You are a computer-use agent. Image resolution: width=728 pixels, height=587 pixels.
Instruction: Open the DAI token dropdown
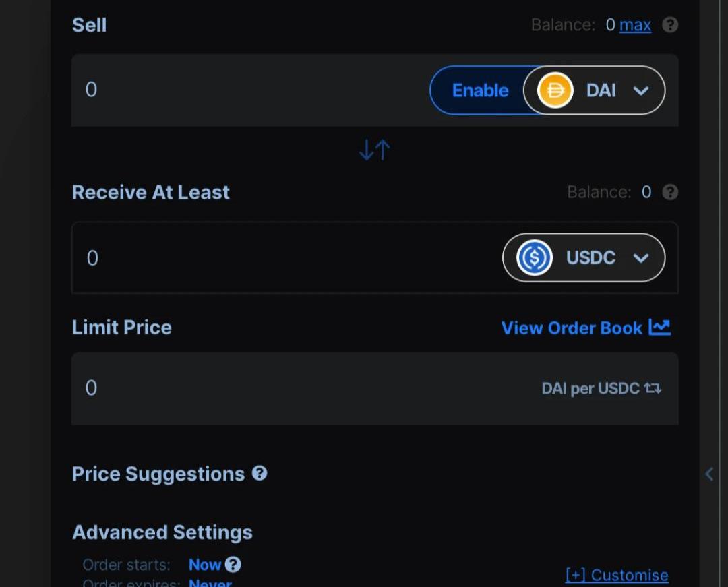640,90
